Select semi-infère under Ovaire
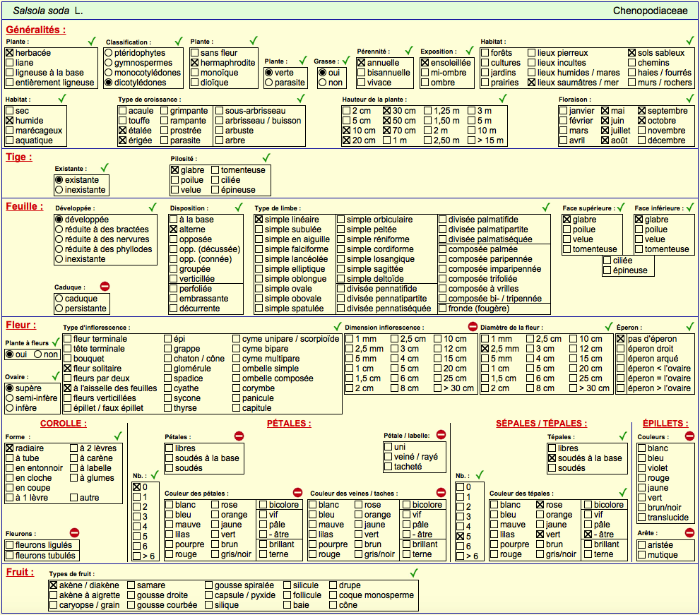This screenshot has width=700, height=615. [x=9, y=398]
